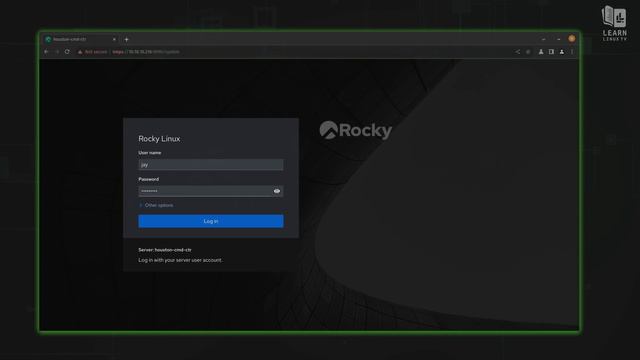Minimize the browser window

pyautogui.click(x=544, y=39)
